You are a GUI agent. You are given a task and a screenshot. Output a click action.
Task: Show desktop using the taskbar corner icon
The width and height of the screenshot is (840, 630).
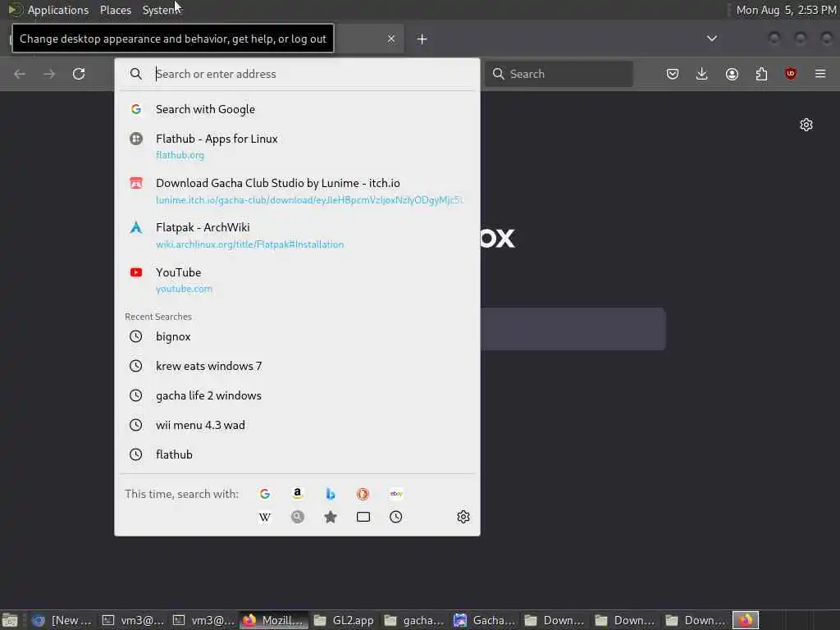[x=10, y=620]
